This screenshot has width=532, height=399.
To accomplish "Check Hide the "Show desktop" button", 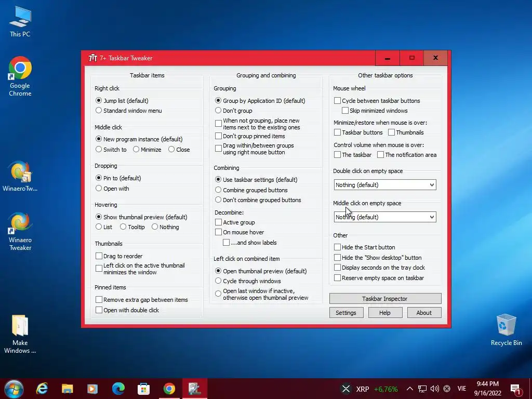I will coord(378,258).
